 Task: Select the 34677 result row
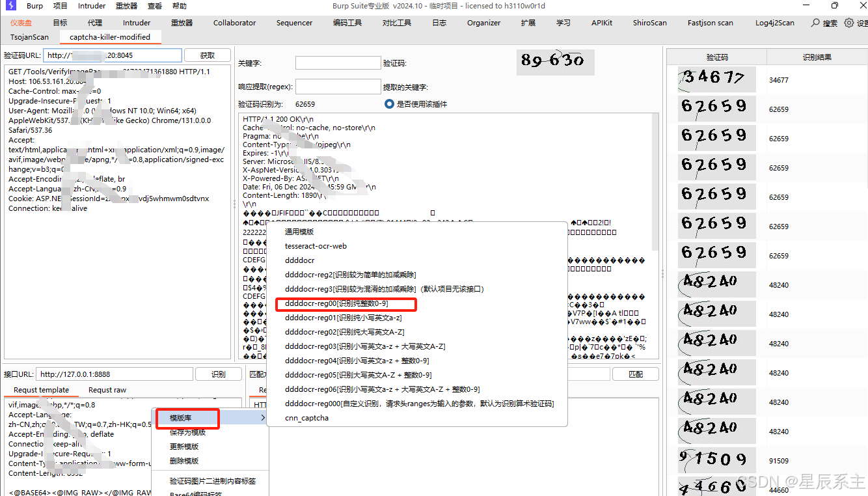tap(766, 80)
